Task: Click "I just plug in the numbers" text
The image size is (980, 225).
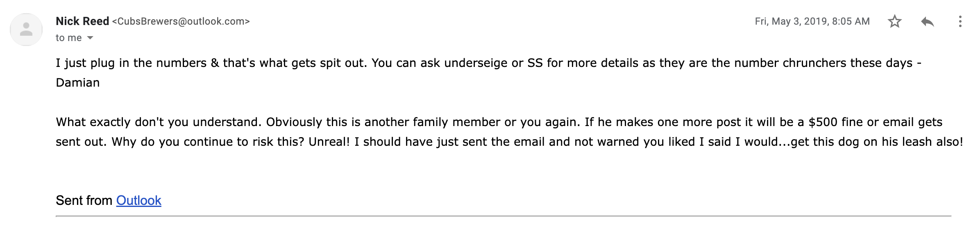Action: pos(131,63)
